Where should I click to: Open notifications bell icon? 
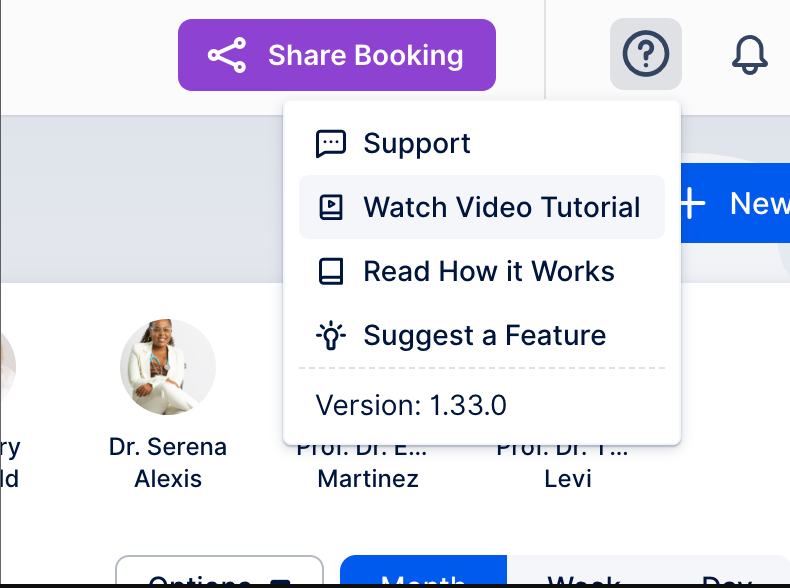[x=750, y=54]
